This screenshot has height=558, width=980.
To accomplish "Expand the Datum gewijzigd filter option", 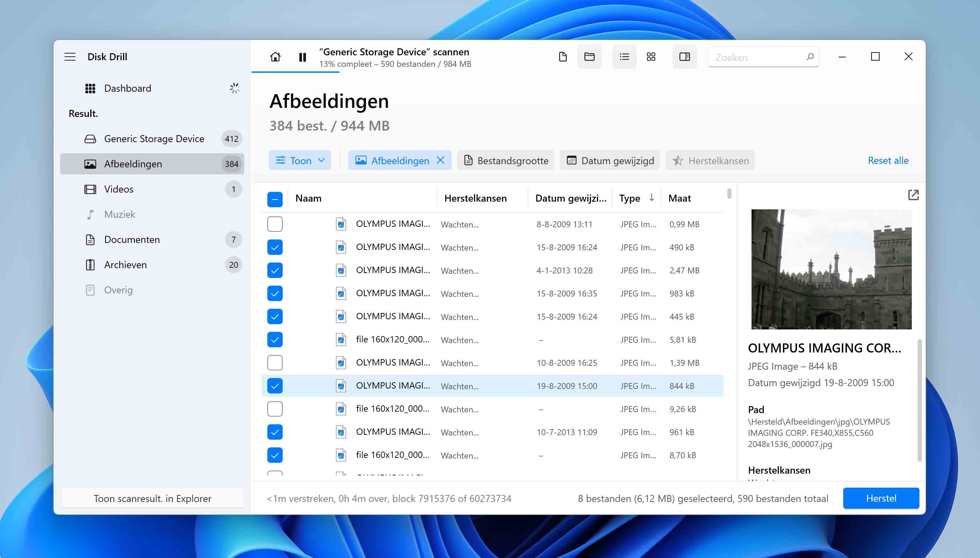I will coord(611,160).
